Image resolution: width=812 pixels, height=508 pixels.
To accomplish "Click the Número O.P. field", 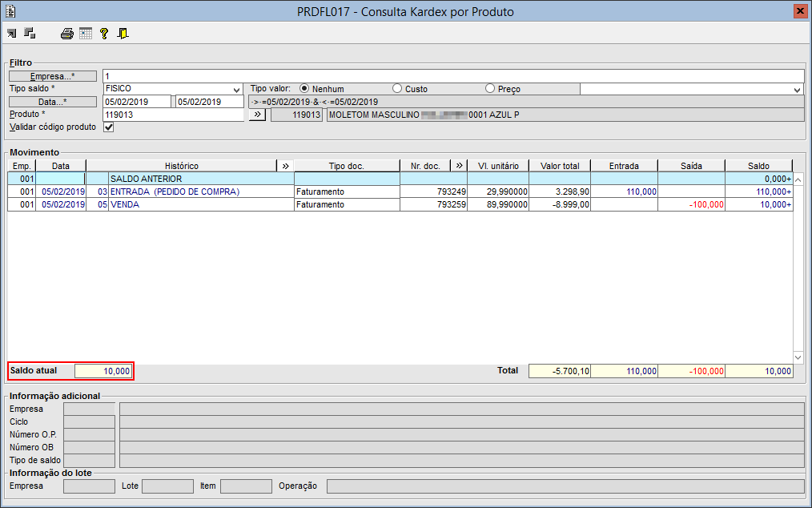I will (x=89, y=435).
